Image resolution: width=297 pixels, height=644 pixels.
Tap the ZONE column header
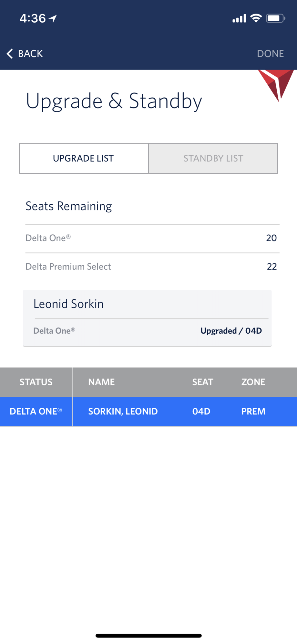[253, 382]
